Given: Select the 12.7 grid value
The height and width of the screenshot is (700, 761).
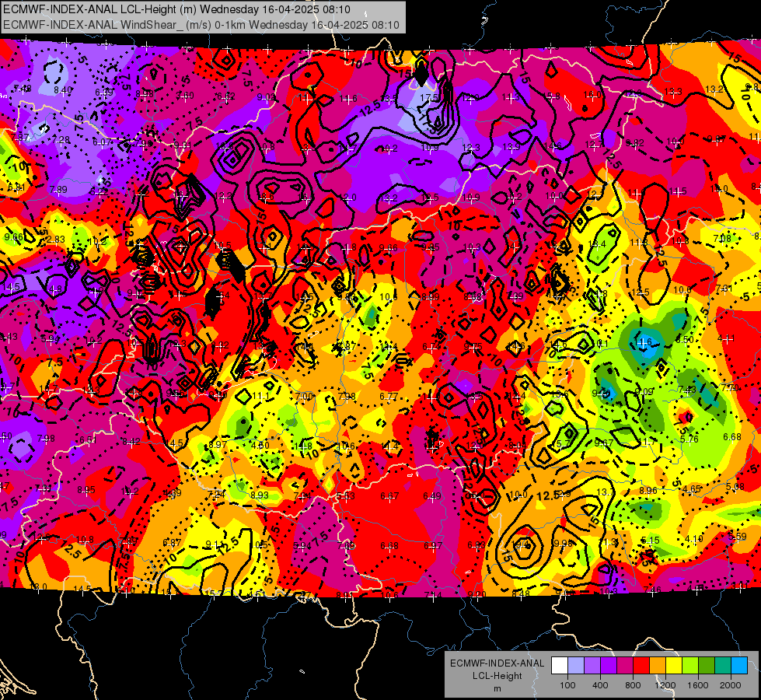Looking at the screenshot, I should point(594,144).
